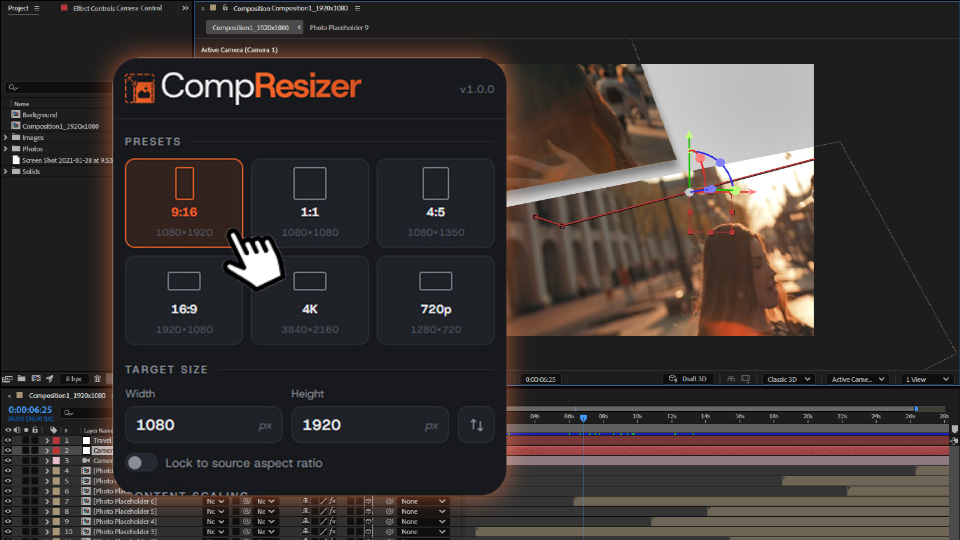Hide layer 10 Photo Placeholder 3
The width and height of the screenshot is (960, 540).
[x=8, y=531]
